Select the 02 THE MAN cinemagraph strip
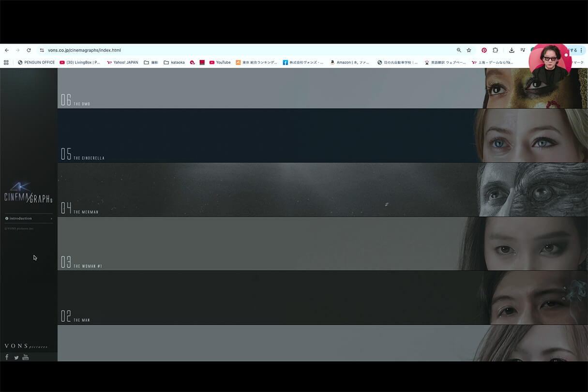The width and height of the screenshot is (588, 392). click(x=323, y=298)
